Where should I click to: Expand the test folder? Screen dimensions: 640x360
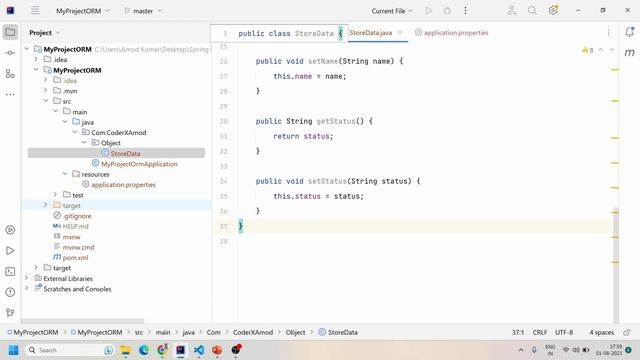click(x=56, y=195)
